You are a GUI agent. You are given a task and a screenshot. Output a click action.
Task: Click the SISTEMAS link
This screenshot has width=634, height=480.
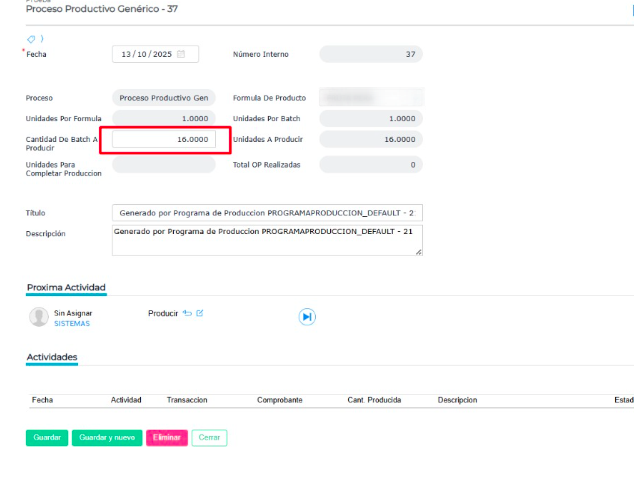[71, 323]
